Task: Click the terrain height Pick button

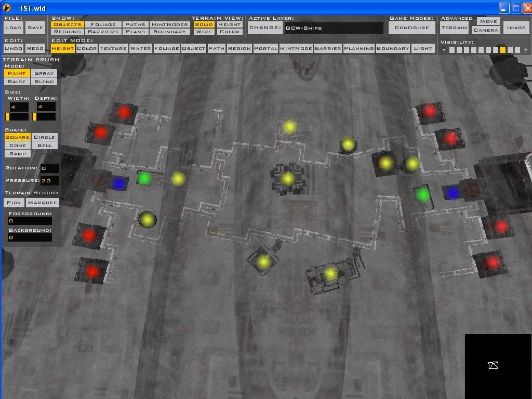Action: [x=14, y=203]
